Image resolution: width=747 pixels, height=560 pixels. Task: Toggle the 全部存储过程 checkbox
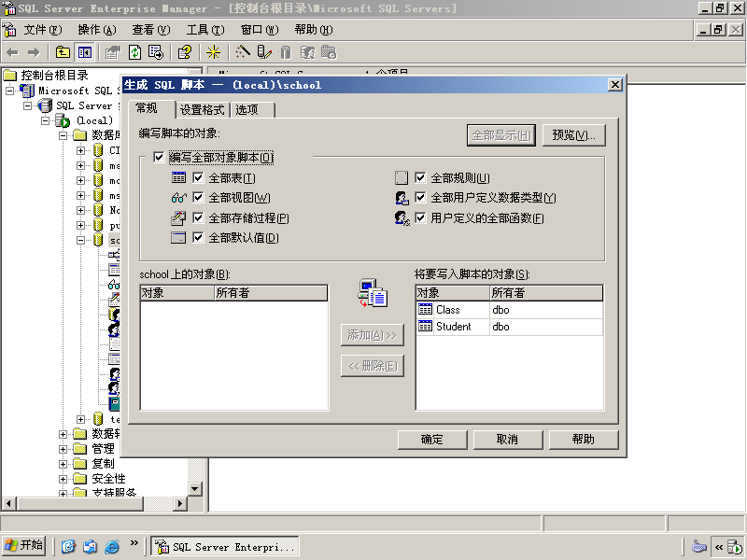tap(198, 217)
